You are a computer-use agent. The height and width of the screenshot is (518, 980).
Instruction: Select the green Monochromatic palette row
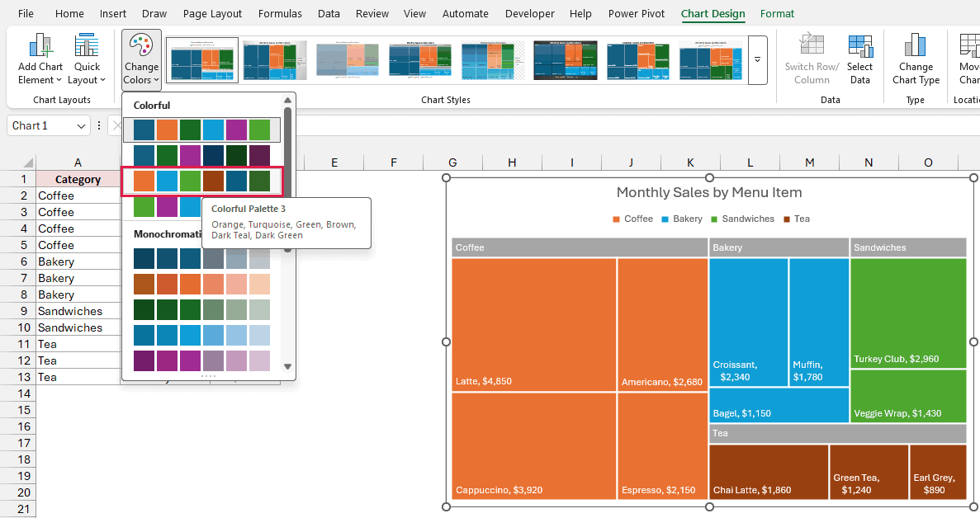pyautogui.click(x=202, y=309)
